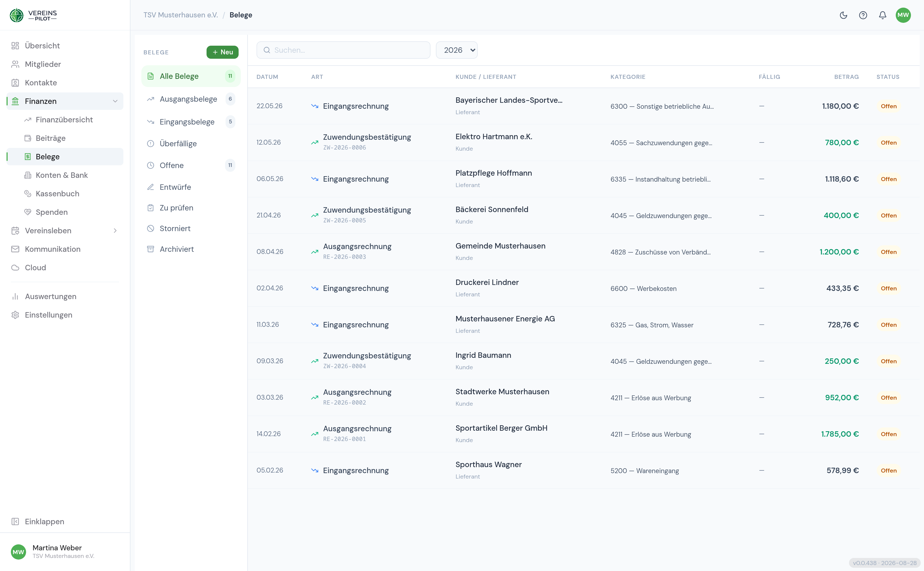Open Einstellungen settings
Image resolution: width=924 pixels, height=571 pixels.
point(65,315)
